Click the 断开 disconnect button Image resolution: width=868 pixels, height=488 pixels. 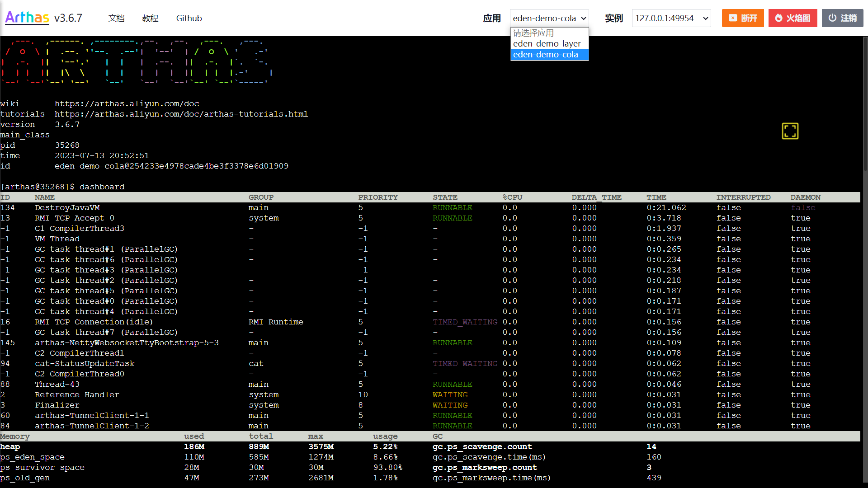pyautogui.click(x=742, y=18)
